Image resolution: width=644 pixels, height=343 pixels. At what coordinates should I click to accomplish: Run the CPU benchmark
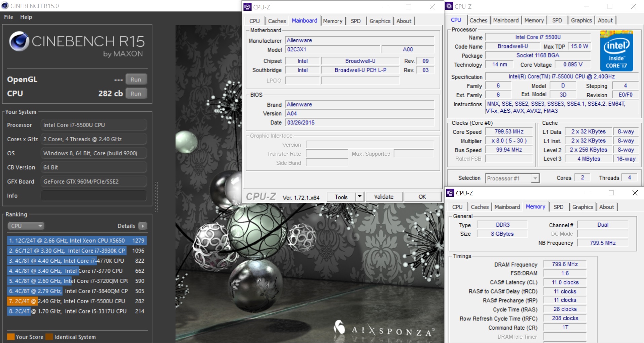(x=136, y=94)
